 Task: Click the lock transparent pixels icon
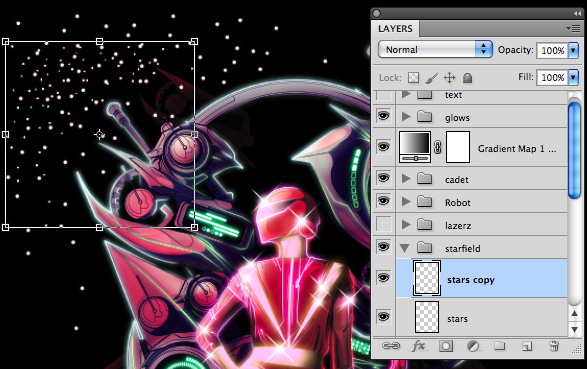point(413,77)
